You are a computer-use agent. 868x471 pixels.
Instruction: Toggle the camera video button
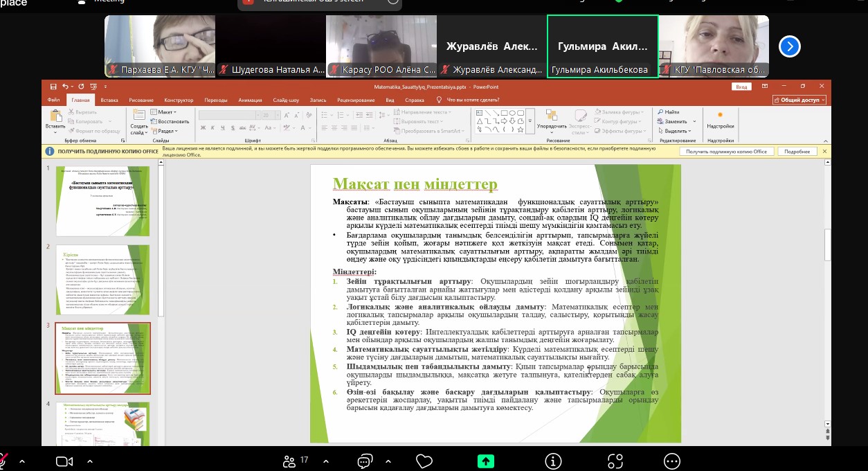[64, 461]
